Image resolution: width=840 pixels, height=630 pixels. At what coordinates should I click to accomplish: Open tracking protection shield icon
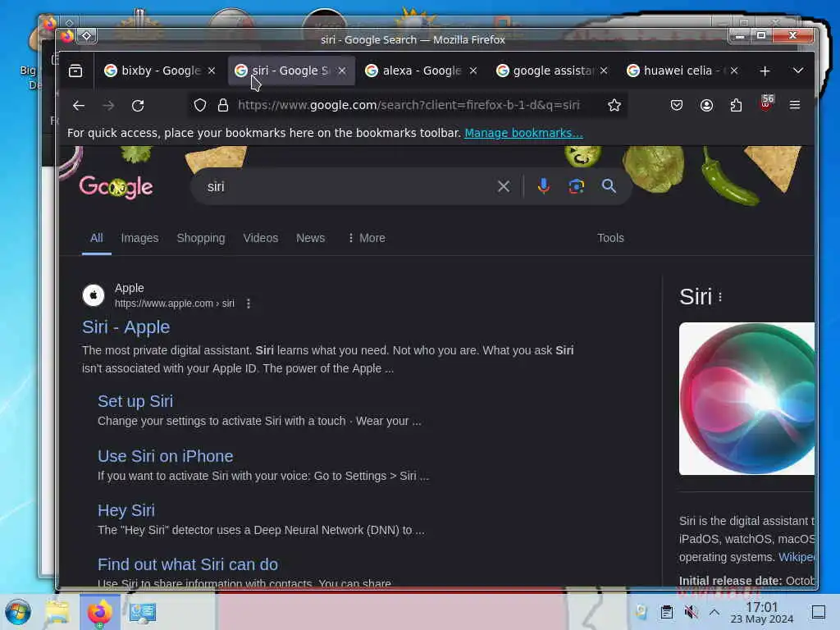[x=200, y=105]
